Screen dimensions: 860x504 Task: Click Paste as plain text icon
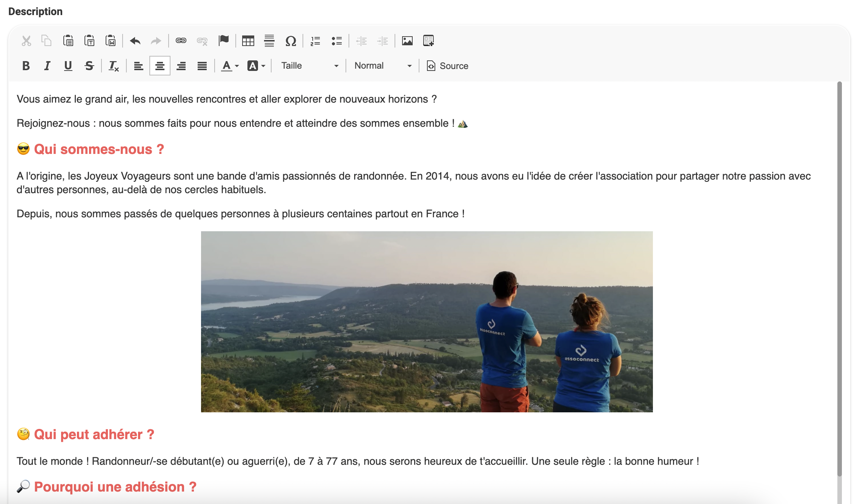tap(89, 41)
